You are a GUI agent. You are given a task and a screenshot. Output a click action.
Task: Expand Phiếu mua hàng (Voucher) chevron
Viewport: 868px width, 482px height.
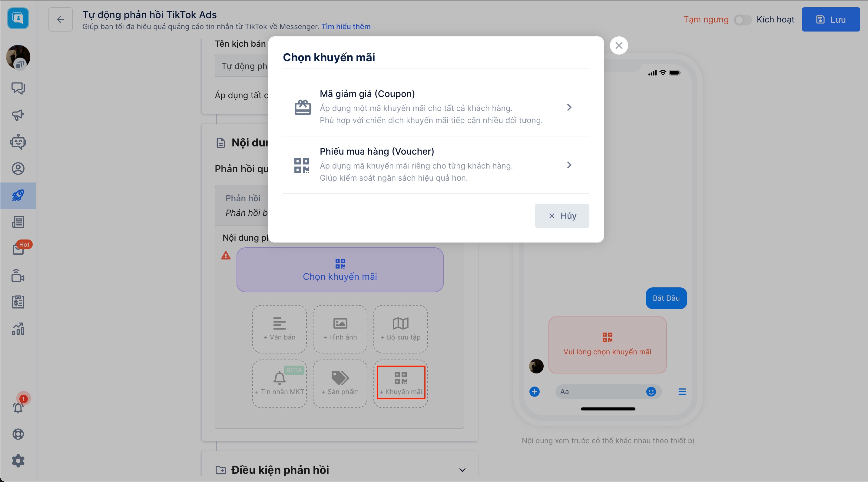(569, 165)
